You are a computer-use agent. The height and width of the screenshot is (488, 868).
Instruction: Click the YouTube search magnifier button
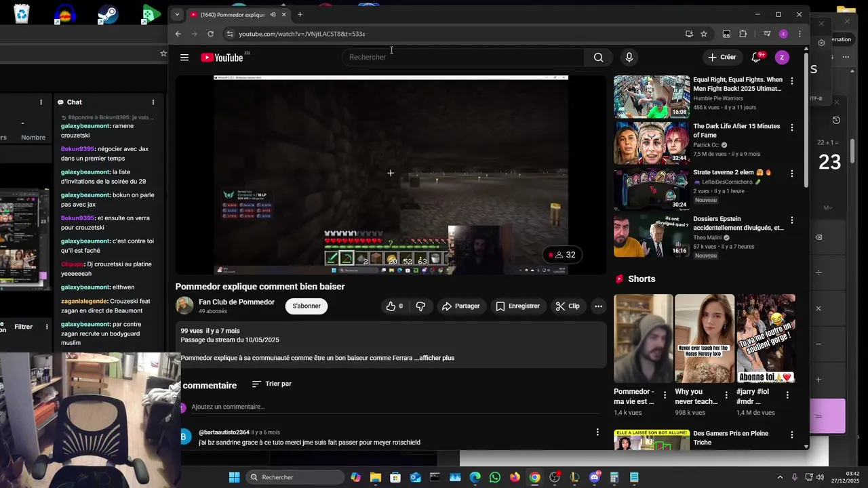[x=598, y=58]
